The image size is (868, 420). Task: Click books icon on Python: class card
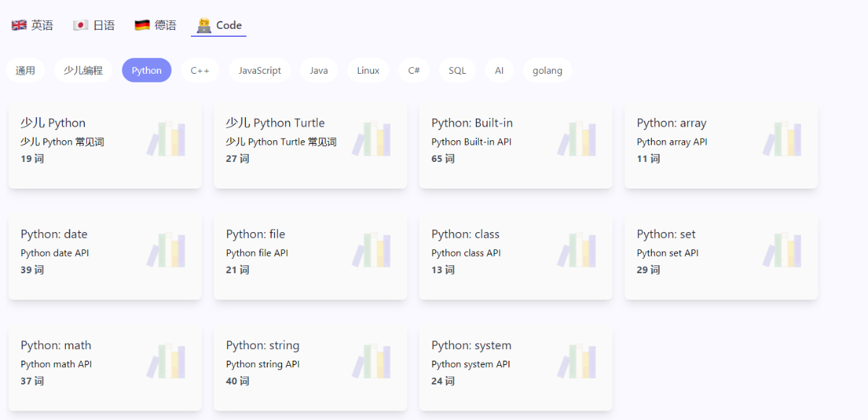577,250
